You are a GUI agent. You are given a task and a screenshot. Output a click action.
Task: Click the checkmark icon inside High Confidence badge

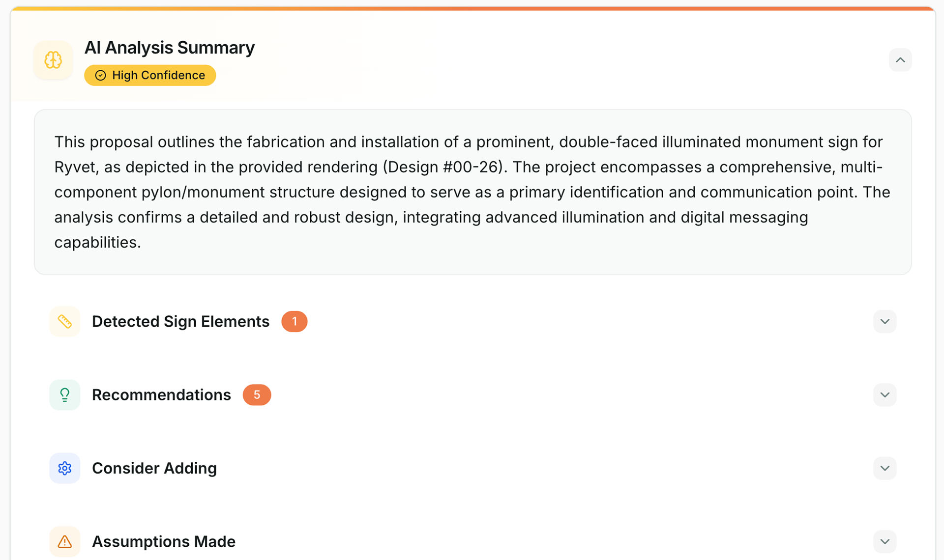[100, 75]
